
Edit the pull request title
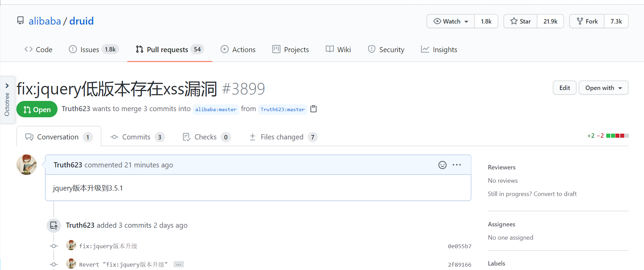click(x=564, y=88)
